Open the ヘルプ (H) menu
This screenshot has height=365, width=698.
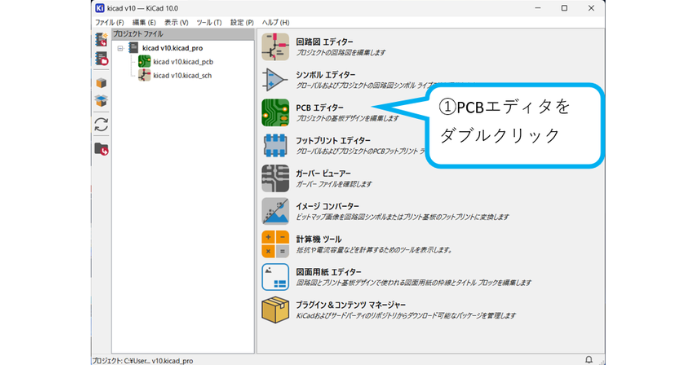click(275, 22)
